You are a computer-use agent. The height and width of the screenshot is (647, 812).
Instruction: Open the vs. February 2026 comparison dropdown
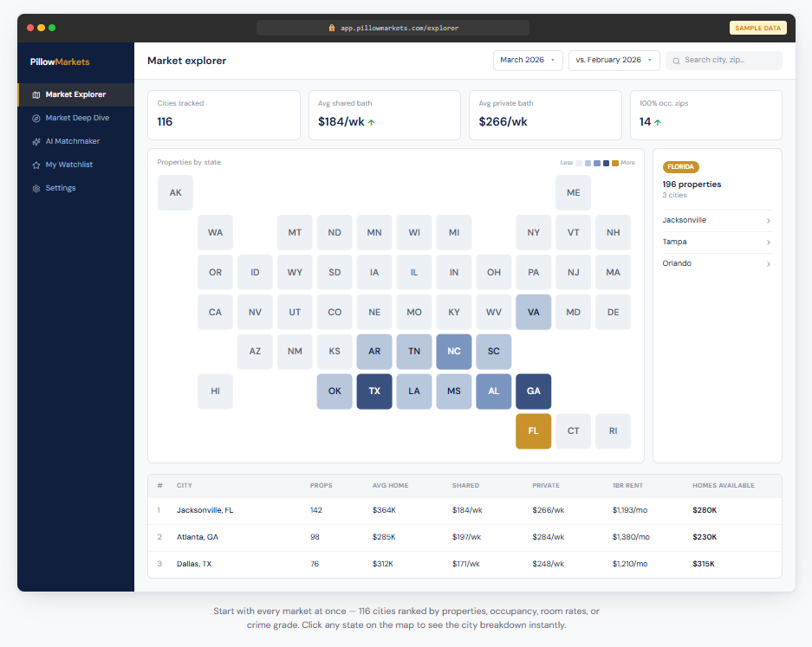pyautogui.click(x=614, y=60)
